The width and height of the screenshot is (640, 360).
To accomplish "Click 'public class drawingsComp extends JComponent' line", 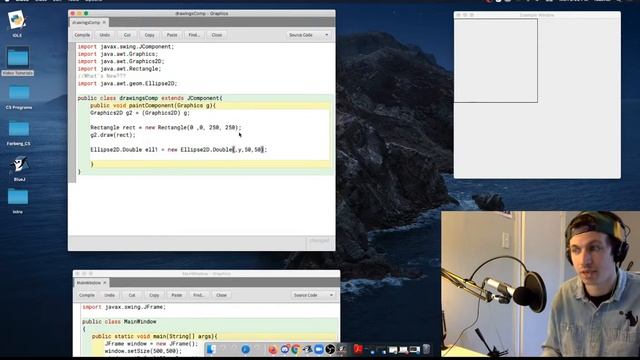I will click(150, 98).
